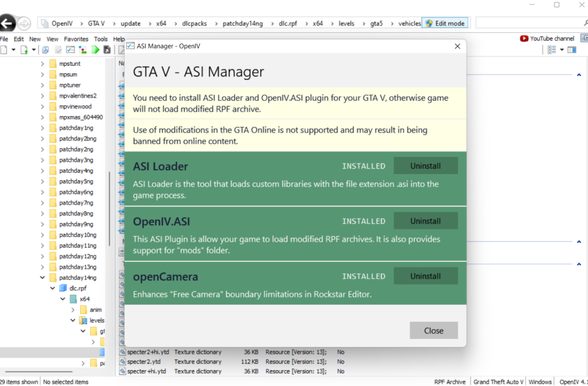Screen dimensions: 588x386
Task: Click the magnifier icon in the search box
Action: pos(586,23)
